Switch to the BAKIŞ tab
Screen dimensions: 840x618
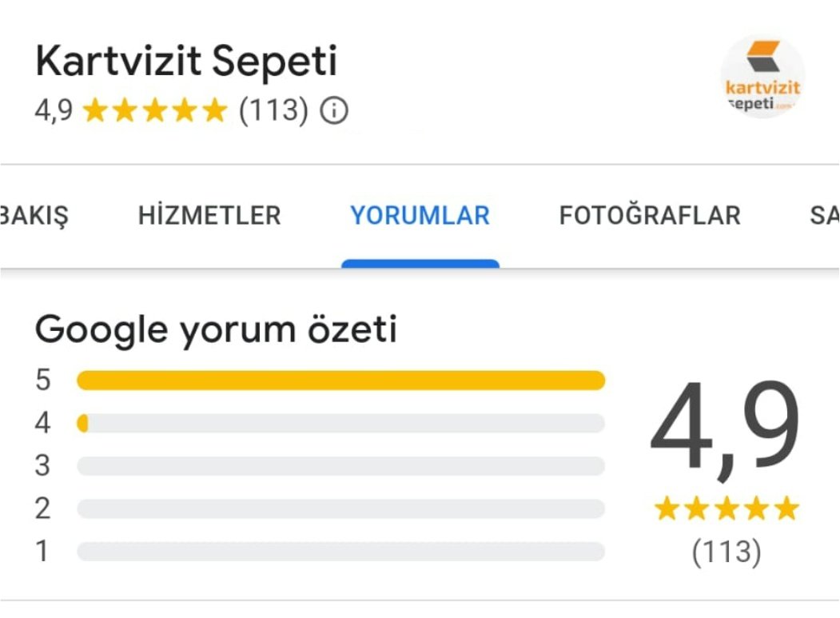35,215
